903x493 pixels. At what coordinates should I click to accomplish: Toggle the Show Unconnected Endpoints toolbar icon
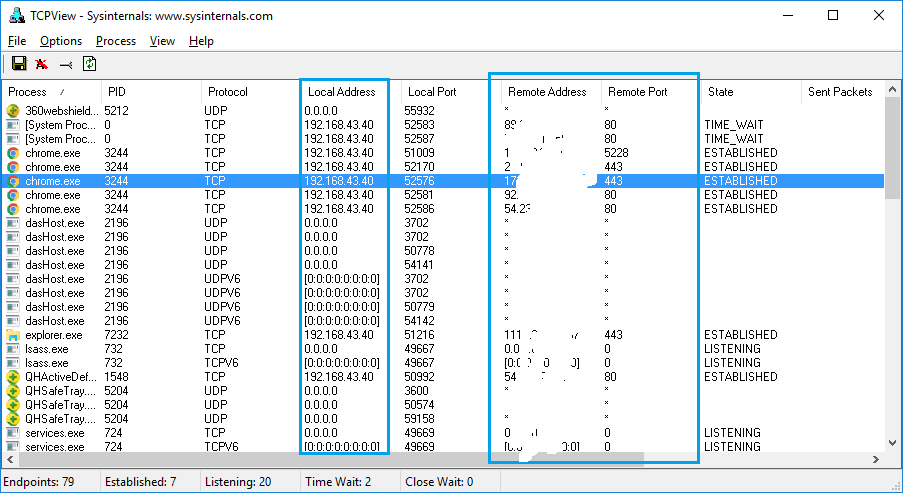[66, 64]
